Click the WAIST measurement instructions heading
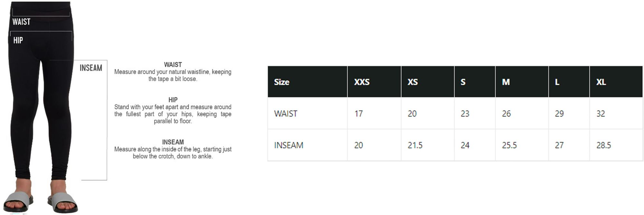Image resolution: width=644 pixels, height=215 pixels. click(x=173, y=65)
